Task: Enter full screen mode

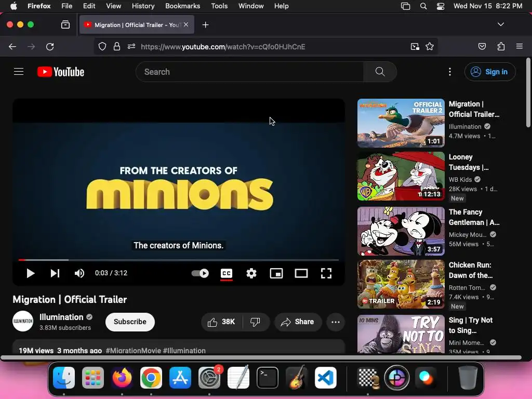Action: 326,273
